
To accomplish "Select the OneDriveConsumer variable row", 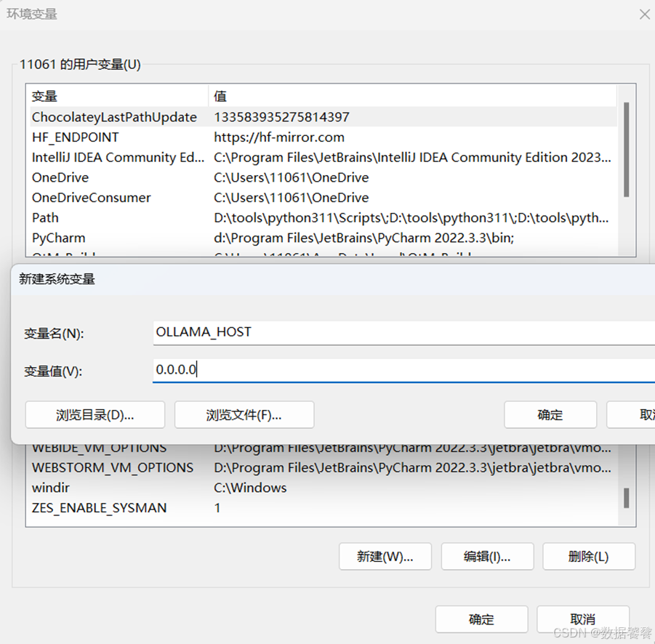I will point(324,198).
